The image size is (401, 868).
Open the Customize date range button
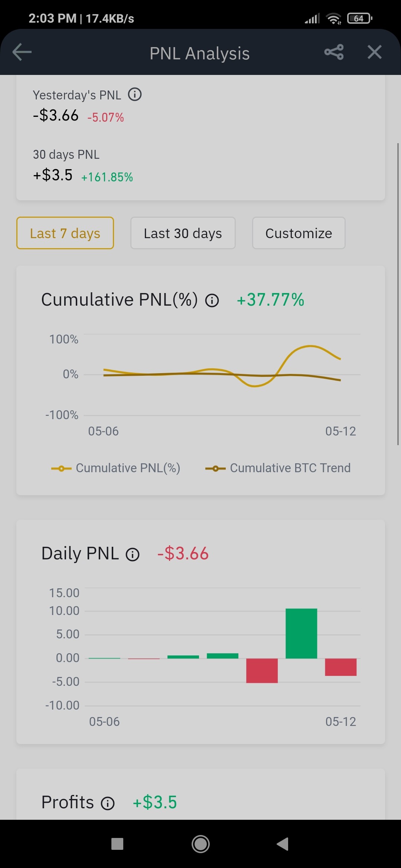pos(299,233)
